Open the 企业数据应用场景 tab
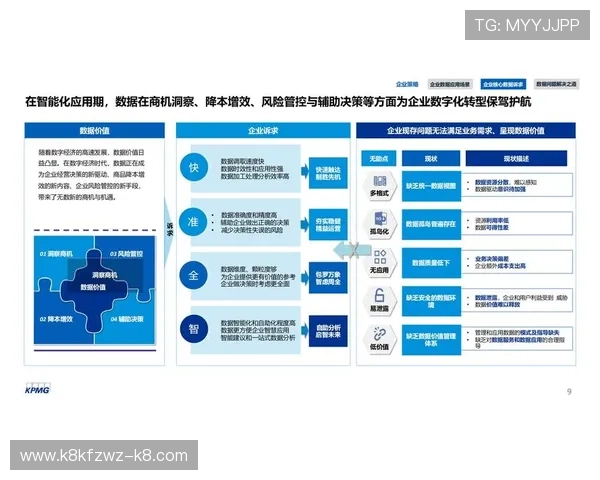Image resolution: width=600 pixels, height=480 pixels. coord(450,84)
